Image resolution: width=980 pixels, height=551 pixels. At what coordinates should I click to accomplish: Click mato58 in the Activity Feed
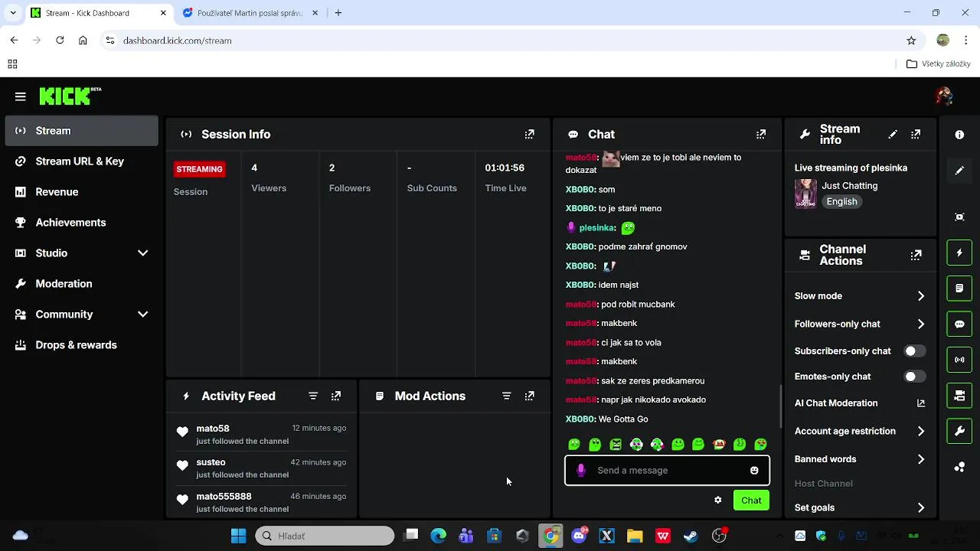(x=213, y=429)
